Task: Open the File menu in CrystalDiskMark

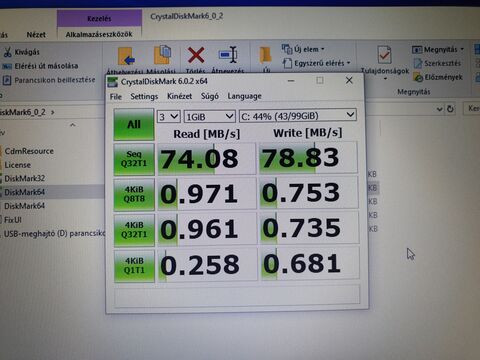Action: pyautogui.click(x=116, y=97)
